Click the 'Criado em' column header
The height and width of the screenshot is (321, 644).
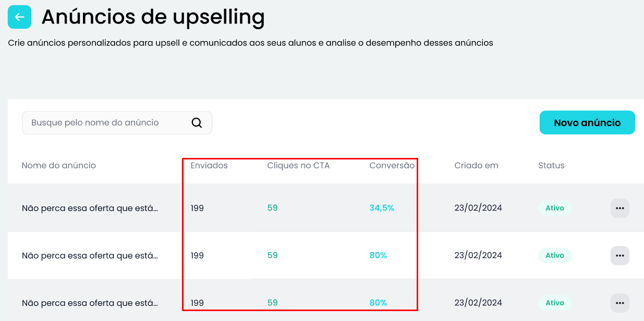click(x=476, y=166)
